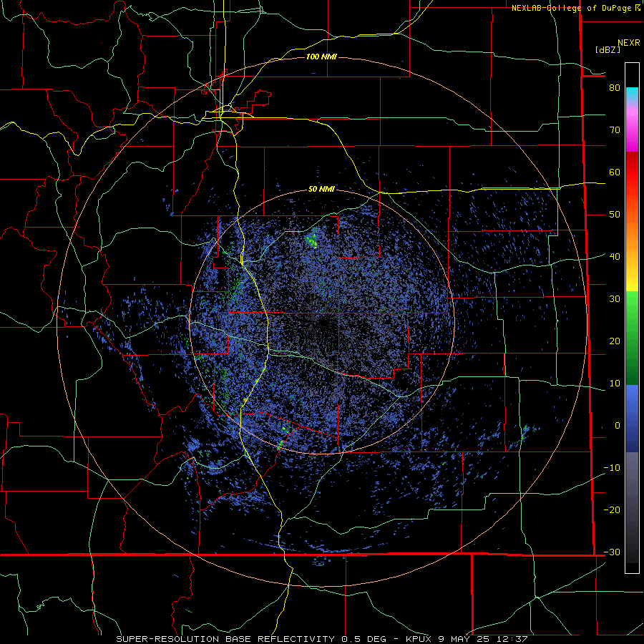This screenshot has width=644, height=644.
Task: Click the 10 value on dBZ scale
Action: point(615,384)
